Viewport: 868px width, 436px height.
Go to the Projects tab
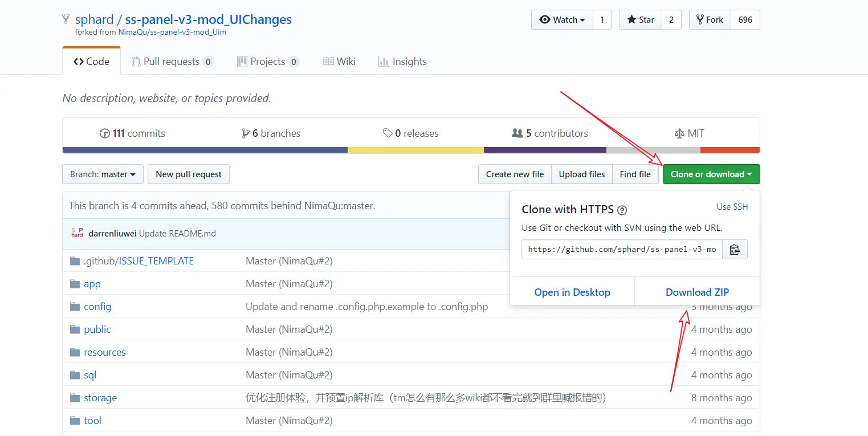coord(268,62)
